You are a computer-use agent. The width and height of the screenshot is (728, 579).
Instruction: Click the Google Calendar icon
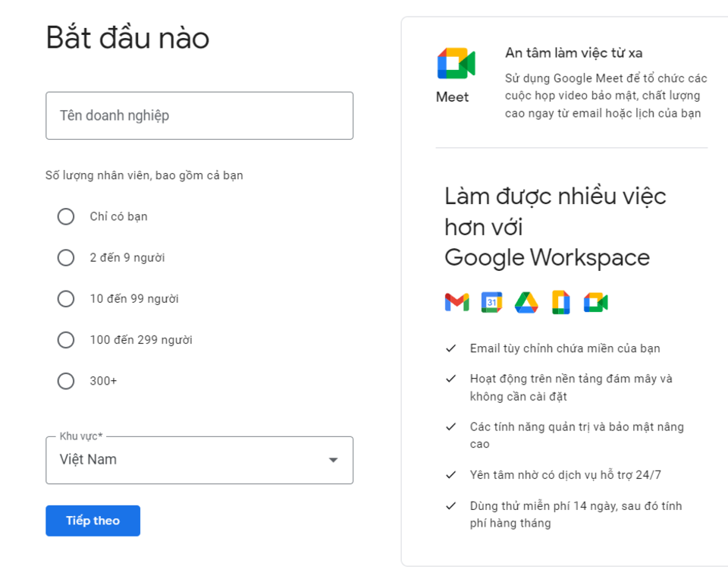coord(491,303)
